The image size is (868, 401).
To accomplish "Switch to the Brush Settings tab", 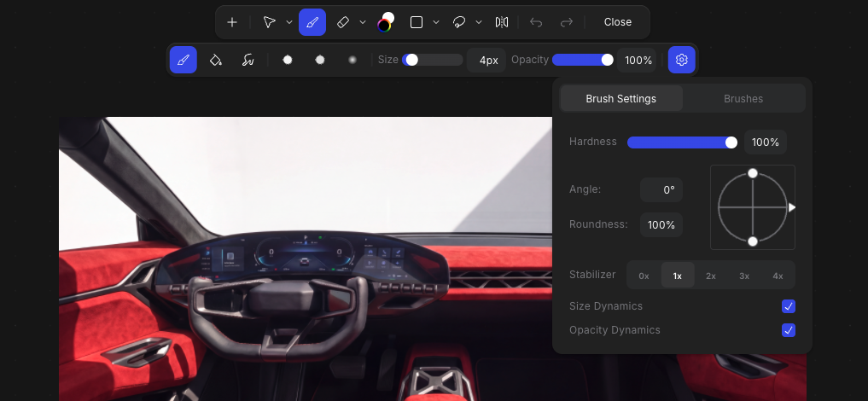I will [x=621, y=98].
